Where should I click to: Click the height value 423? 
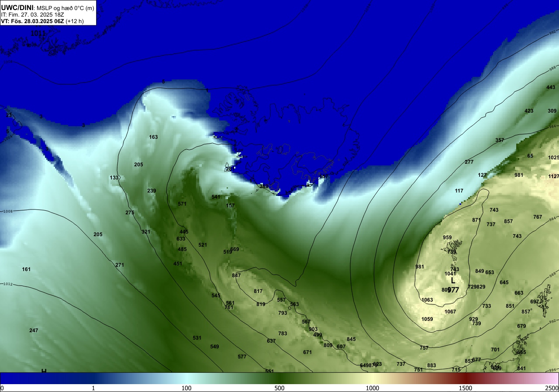pyautogui.click(x=529, y=111)
